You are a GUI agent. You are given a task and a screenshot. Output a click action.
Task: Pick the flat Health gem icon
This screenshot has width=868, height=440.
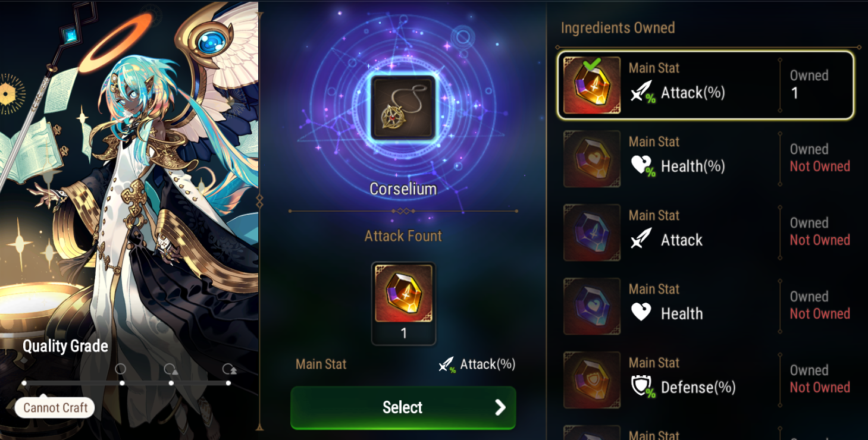point(592,306)
